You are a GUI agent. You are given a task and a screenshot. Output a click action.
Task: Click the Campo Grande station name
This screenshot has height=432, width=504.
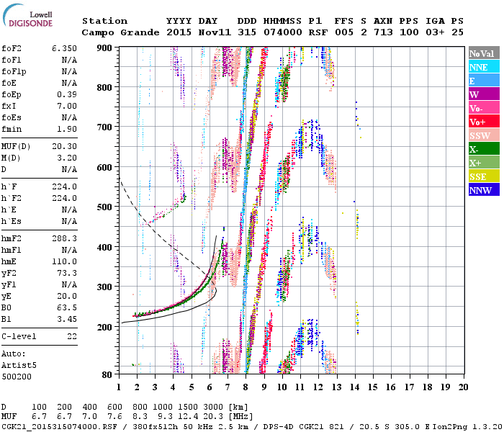click(120, 32)
